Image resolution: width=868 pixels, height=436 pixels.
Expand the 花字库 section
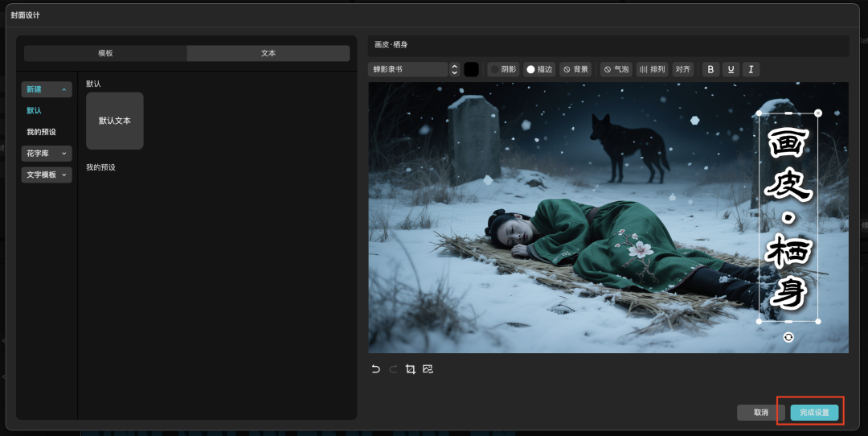point(47,153)
